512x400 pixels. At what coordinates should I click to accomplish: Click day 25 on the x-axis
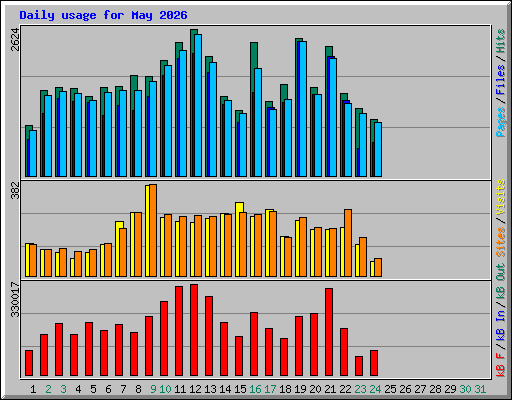pos(390,389)
